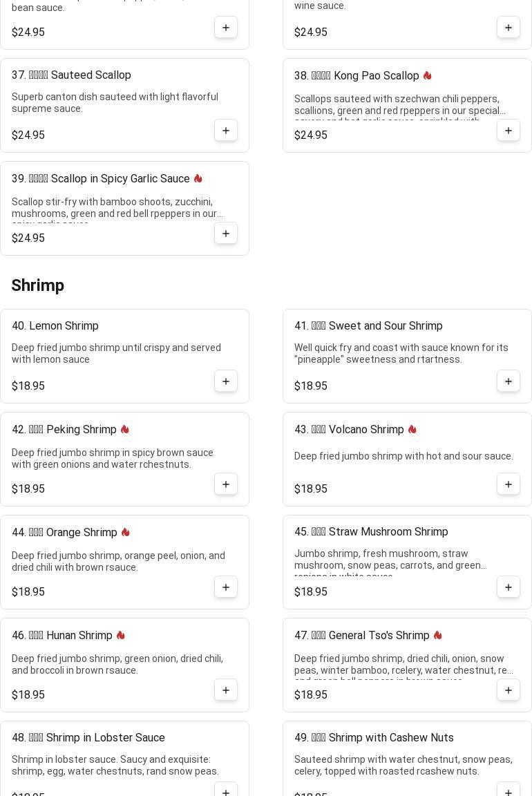Add Kong Pao Scallop to cart
532x796 pixels.
coord(509,131)
